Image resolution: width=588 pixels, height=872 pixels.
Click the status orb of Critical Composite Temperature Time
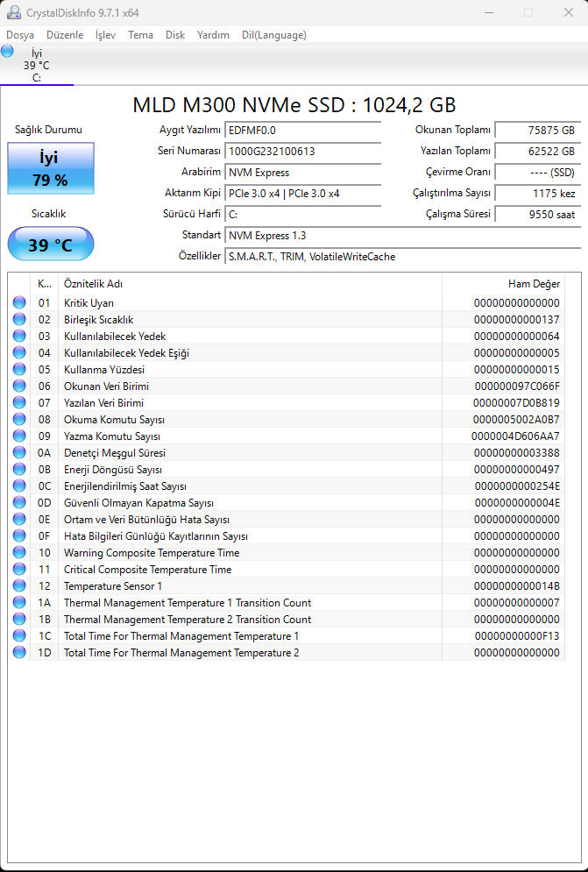tap(19, 569)
